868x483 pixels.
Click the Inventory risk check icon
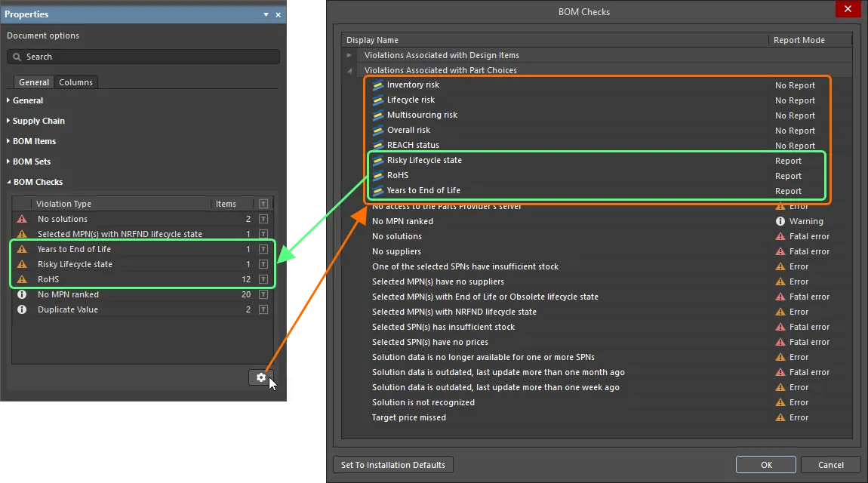tap(378, 85)
